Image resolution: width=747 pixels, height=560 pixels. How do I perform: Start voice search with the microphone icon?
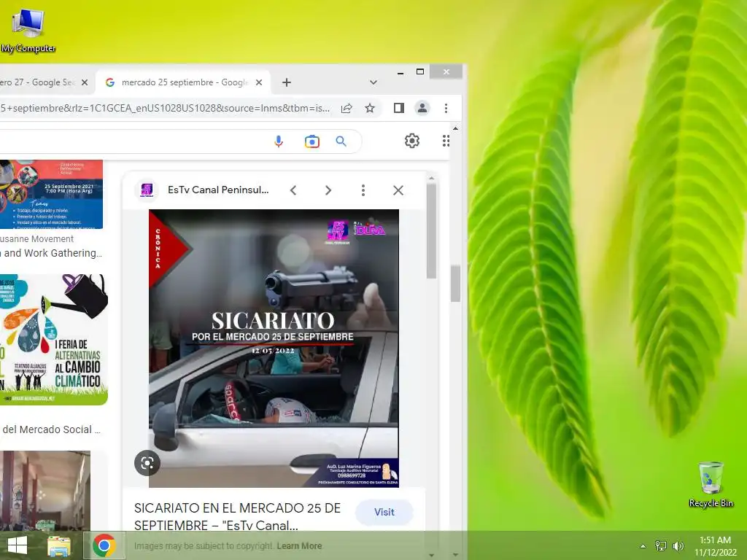[x=279, y=141]
